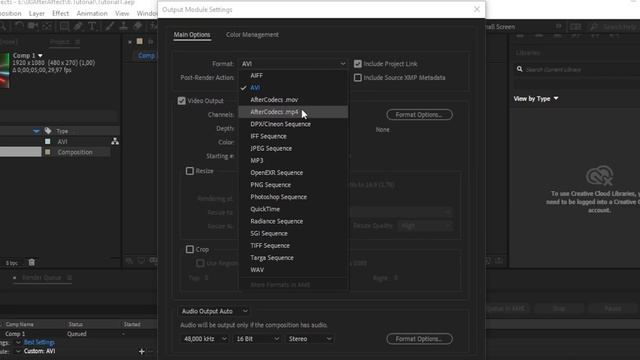This screenshot has height=360, width=640.
Task: Switch to the Main Options tab
Action: pyautogui.click(x=192, y=35)
